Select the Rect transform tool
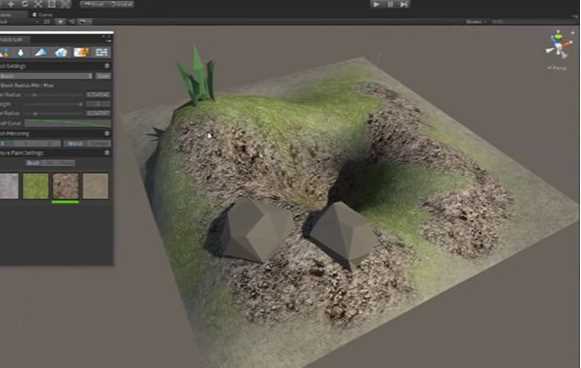 [x=52, y=4]
